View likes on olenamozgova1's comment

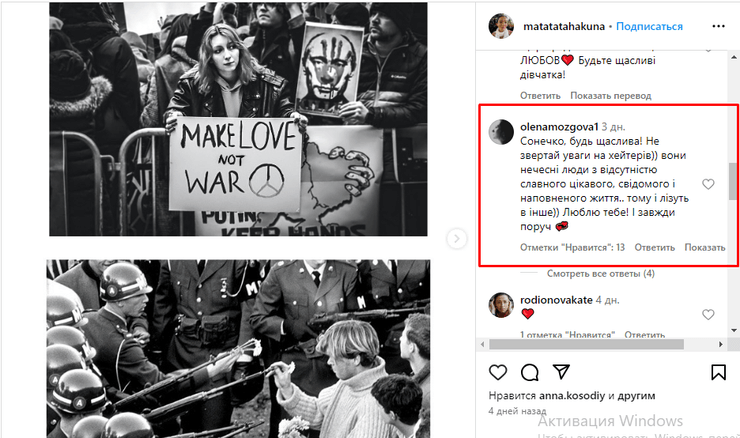tap(572, 247)
